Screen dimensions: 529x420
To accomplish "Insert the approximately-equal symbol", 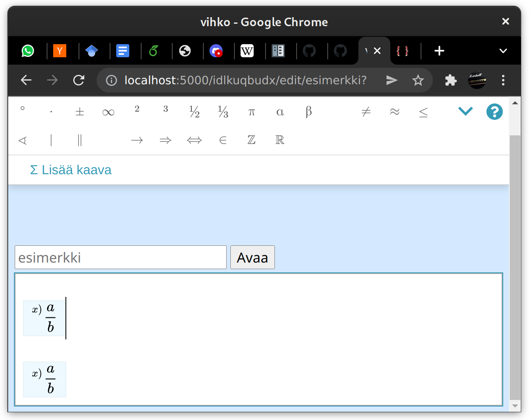I will coord(394,111).
